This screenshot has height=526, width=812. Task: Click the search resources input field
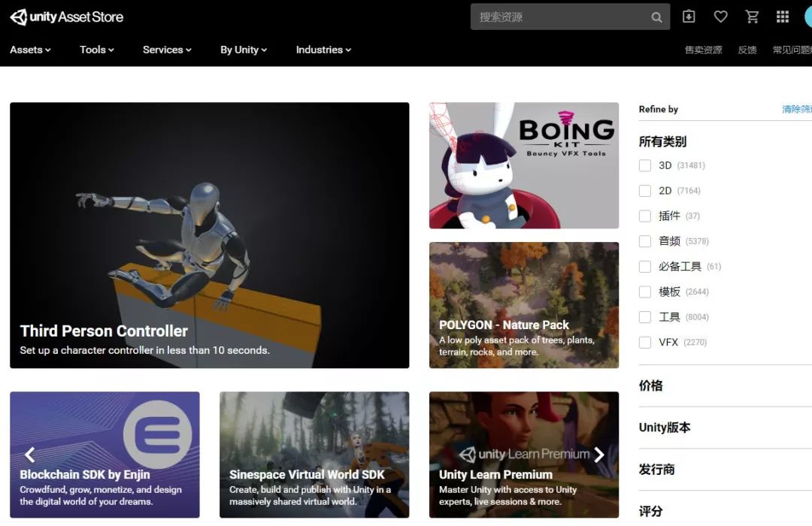[x=570, y=17]
